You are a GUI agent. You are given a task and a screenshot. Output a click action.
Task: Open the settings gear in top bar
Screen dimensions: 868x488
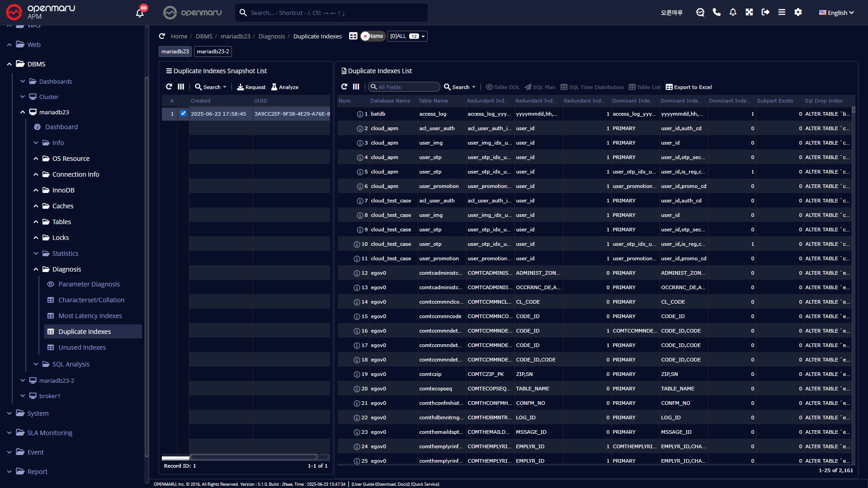(798, 12)
